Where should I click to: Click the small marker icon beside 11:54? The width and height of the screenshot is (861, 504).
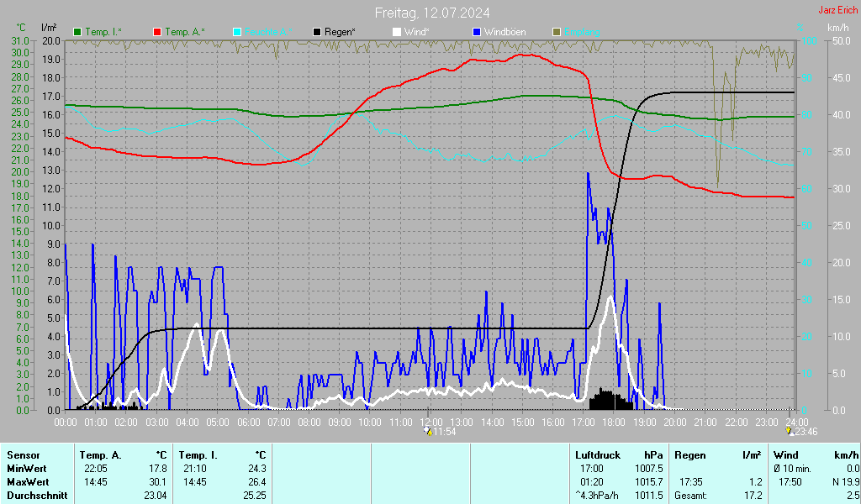pos(427,432)
